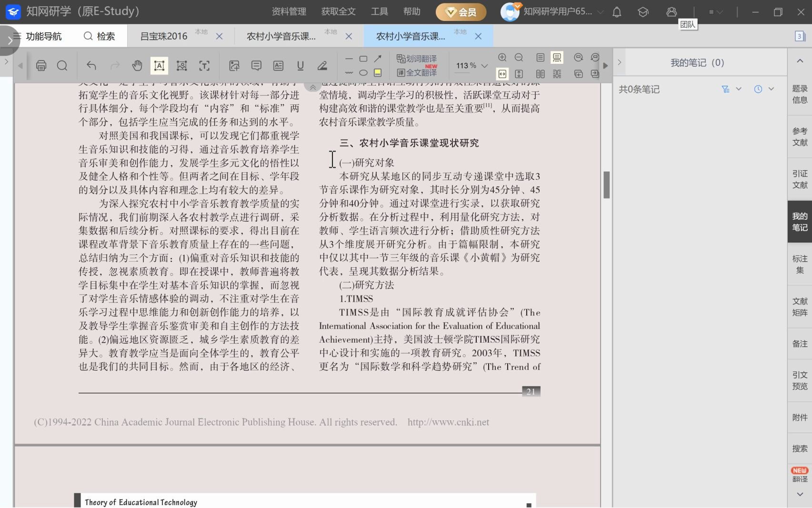This screenshot has width=812, height=508.
Task: Select the wavy line drawing tool
Action: pos(349,73)
